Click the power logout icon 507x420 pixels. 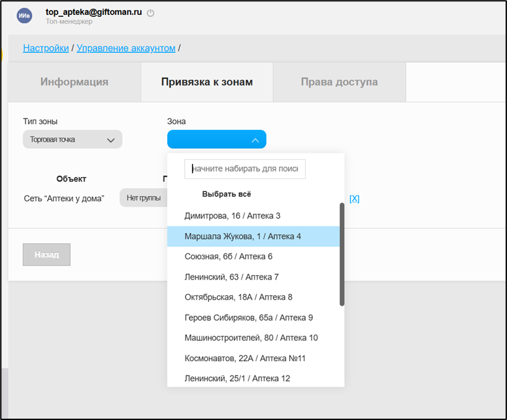[151, 13]
